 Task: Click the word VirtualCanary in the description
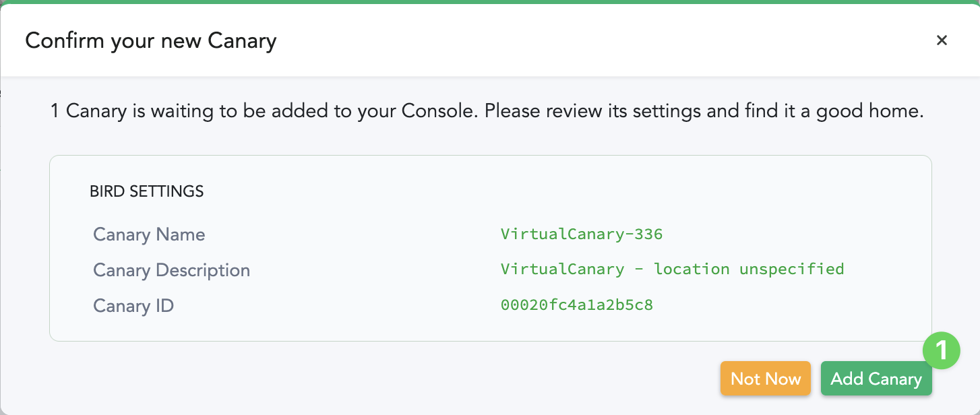click(x=562, y=269)
